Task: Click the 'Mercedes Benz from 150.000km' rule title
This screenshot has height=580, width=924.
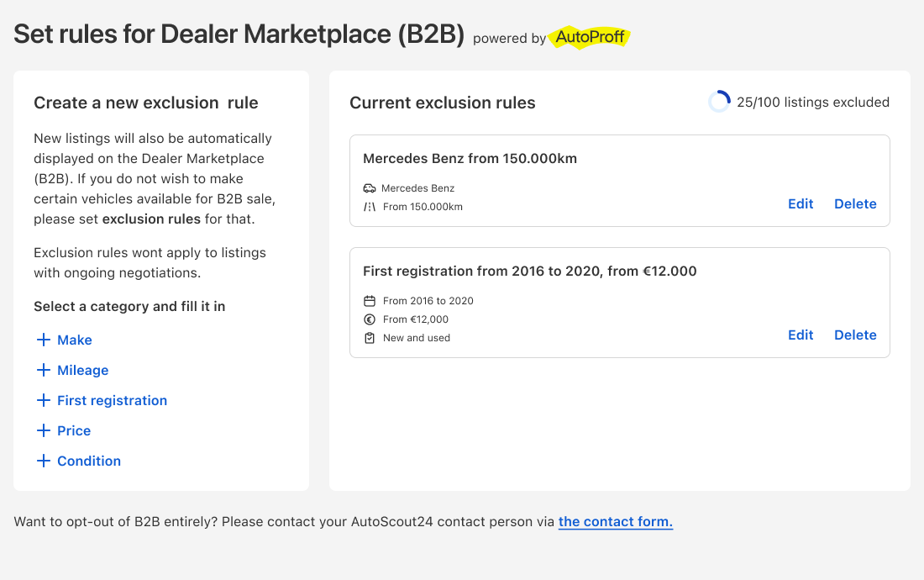Action: [x=470, y=159]
